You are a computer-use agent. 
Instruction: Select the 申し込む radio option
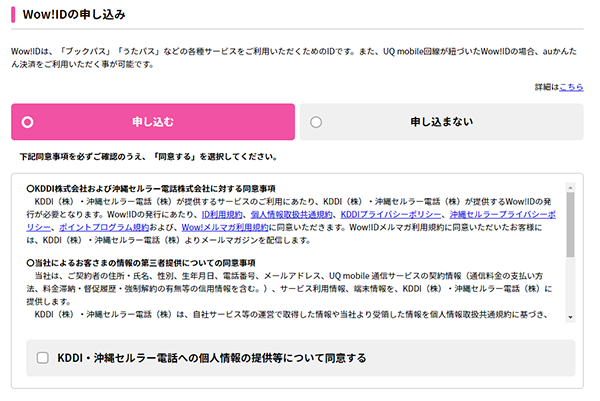(x=153, y=122)
